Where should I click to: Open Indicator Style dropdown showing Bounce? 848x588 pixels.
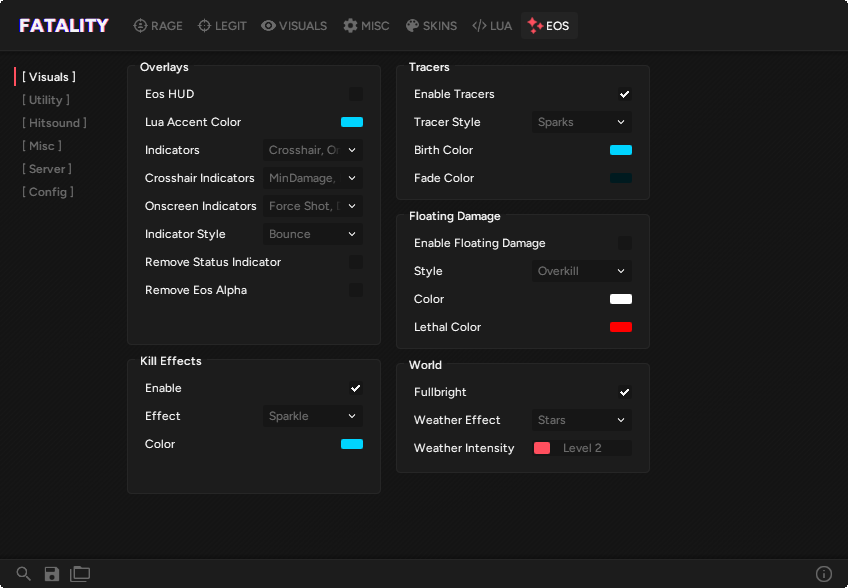coord(313,234)
